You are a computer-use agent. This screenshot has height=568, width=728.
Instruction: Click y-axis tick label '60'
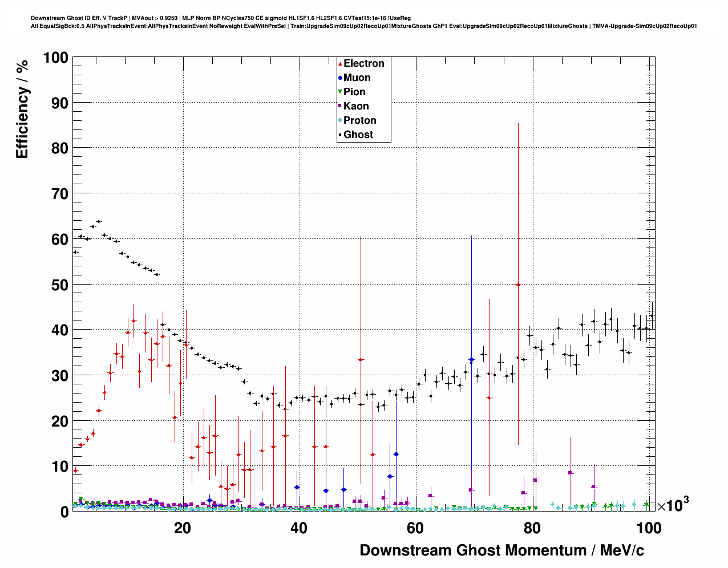60,239
